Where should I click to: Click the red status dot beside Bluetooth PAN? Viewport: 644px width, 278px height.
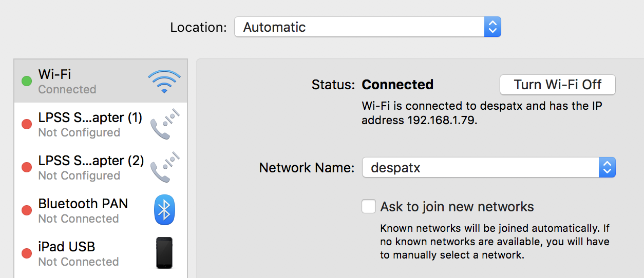26,210
